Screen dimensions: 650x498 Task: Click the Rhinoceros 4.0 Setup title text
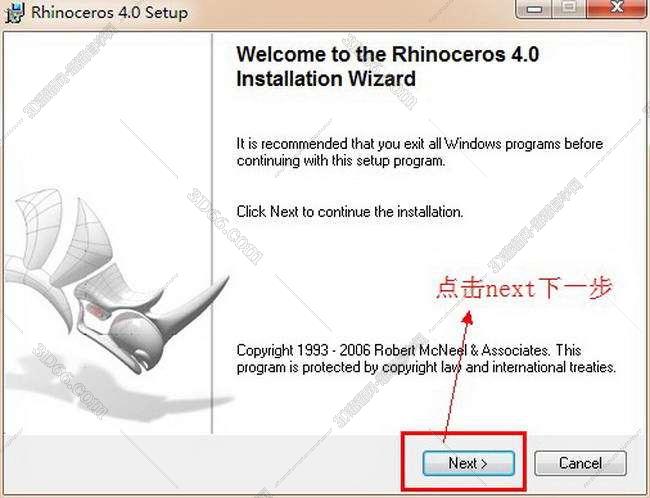point(109,12)
